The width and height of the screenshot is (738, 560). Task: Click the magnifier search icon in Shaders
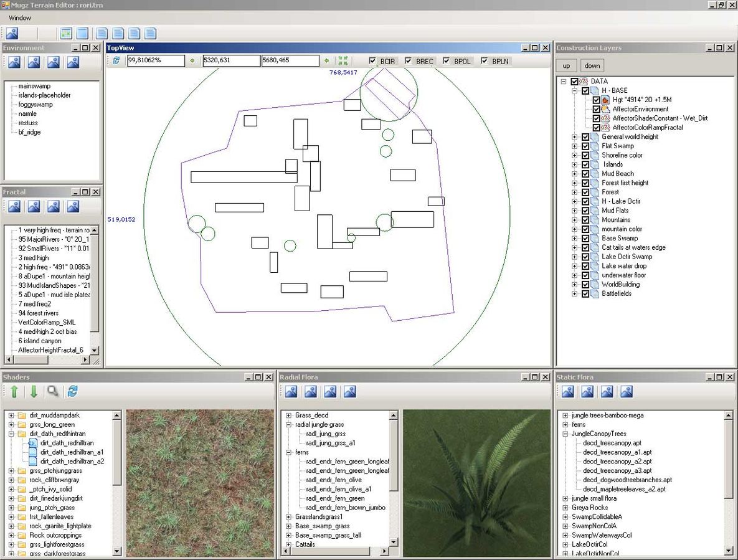point(54,391)
